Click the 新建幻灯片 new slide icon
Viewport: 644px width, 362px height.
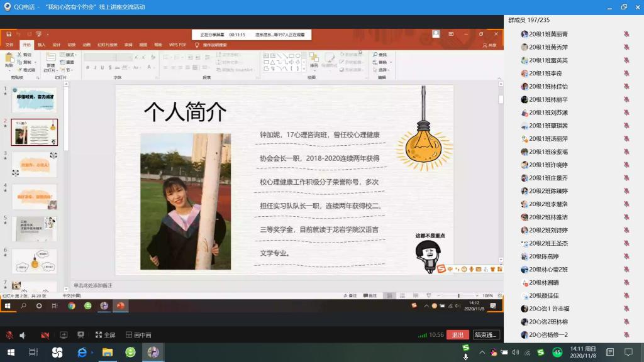coord(50,61)
